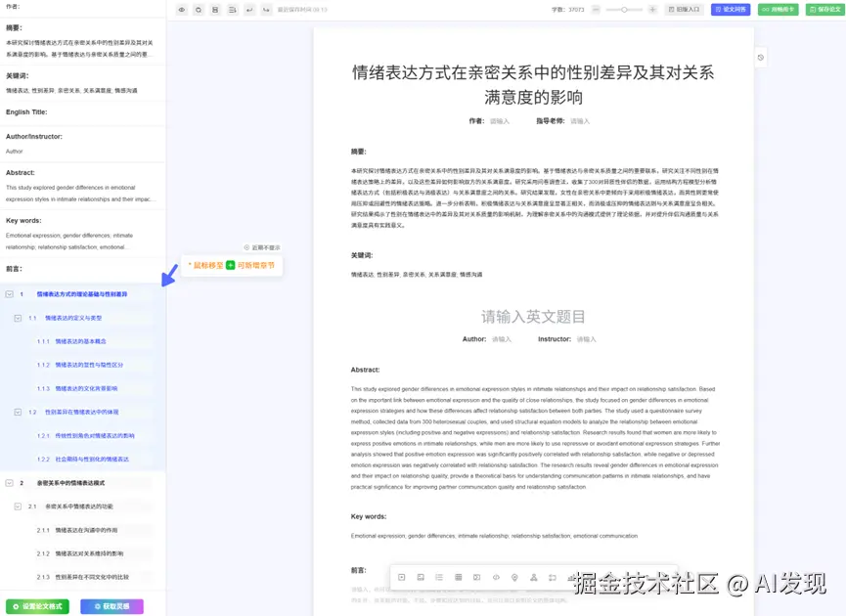The height and width of the screenshot is (616, 846).
Task: Open 旧版入口 old version entry
Action: 685,10
